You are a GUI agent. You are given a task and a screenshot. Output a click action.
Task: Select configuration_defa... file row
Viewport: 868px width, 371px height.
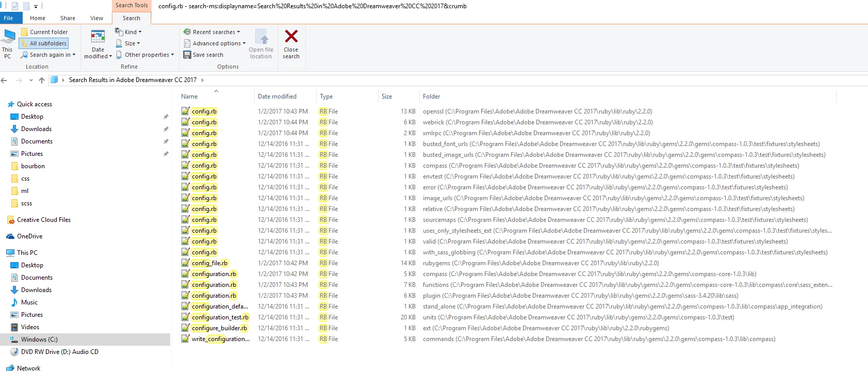point(220,307)
